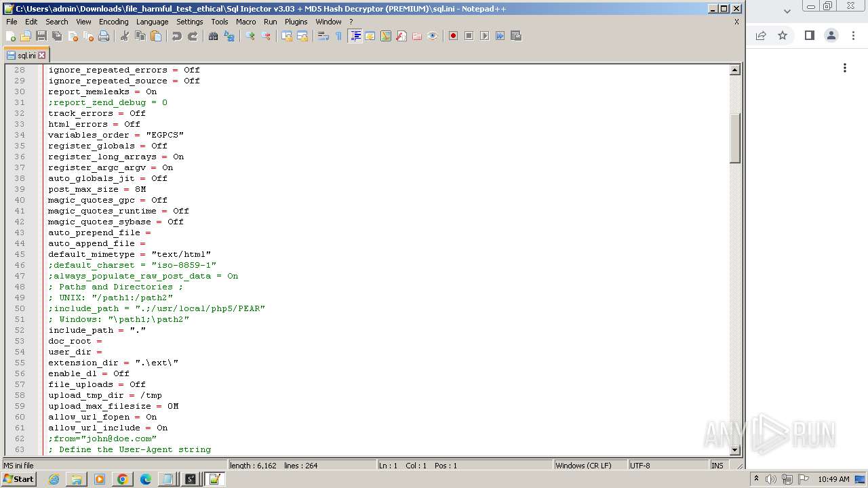Open the File menu

tap(12, 22)
